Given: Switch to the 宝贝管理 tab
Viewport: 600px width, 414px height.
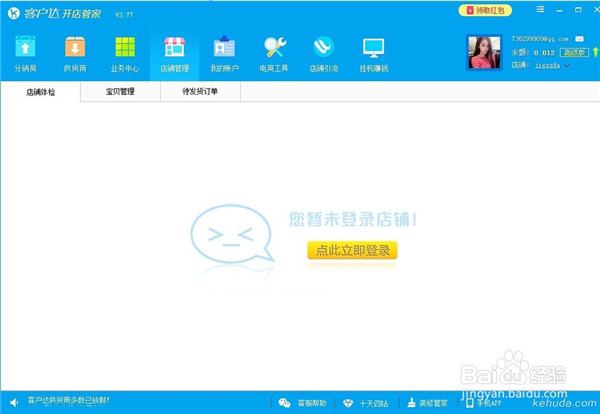Looking at the screenshot, I should 120,91.
